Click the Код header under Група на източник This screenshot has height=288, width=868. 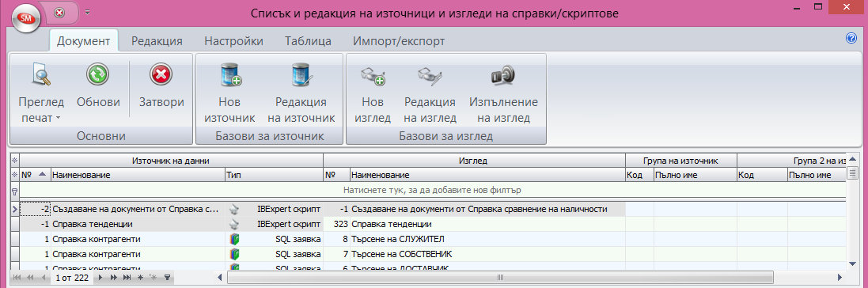[x=639, y=174]
